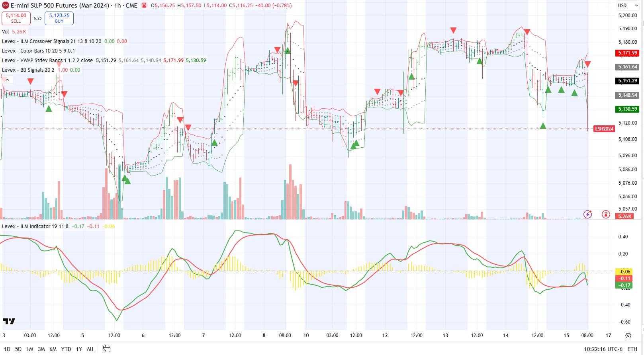Click the red 500 symbol logo
This screenshot has height=355, width=644.
coord(6,6)
